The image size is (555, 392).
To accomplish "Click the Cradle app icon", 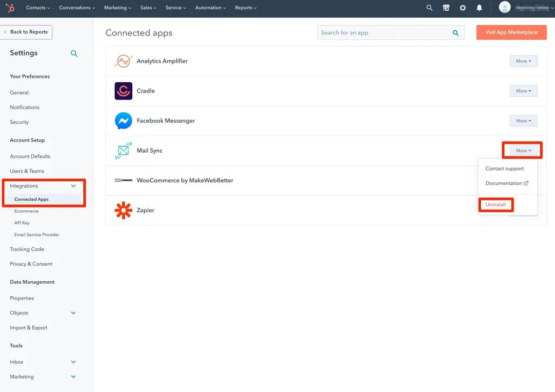I will 123,91.
